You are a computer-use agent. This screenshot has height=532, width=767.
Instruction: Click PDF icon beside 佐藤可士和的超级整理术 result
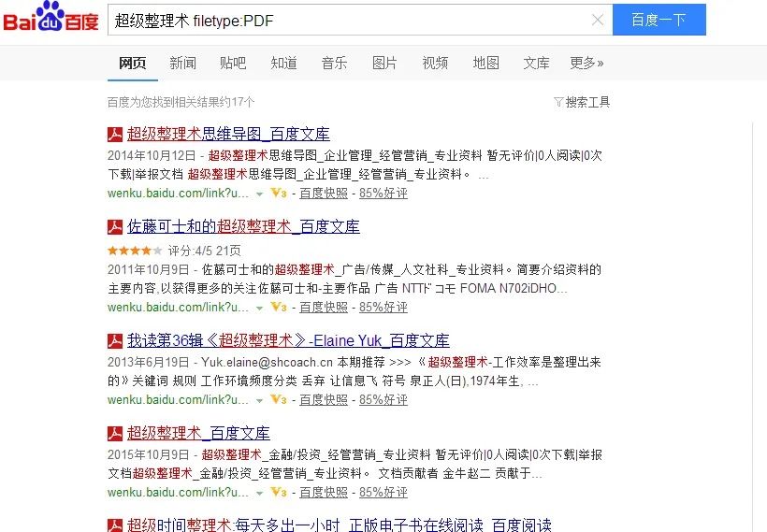pos(115,227)
